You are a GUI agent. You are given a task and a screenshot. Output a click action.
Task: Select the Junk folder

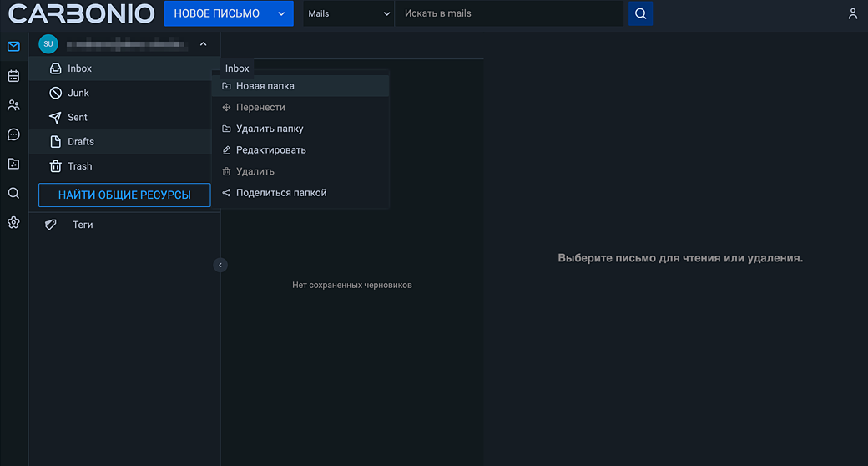point(121,93)
